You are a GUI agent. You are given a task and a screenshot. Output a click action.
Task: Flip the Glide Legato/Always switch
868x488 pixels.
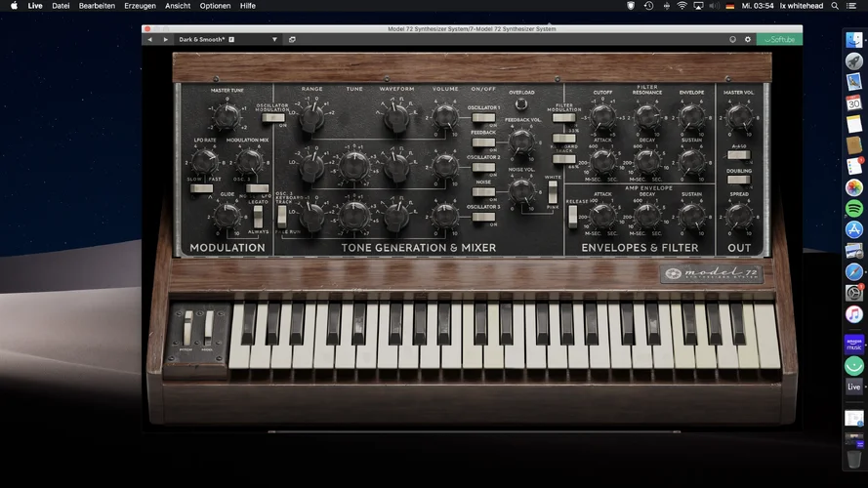258,217
